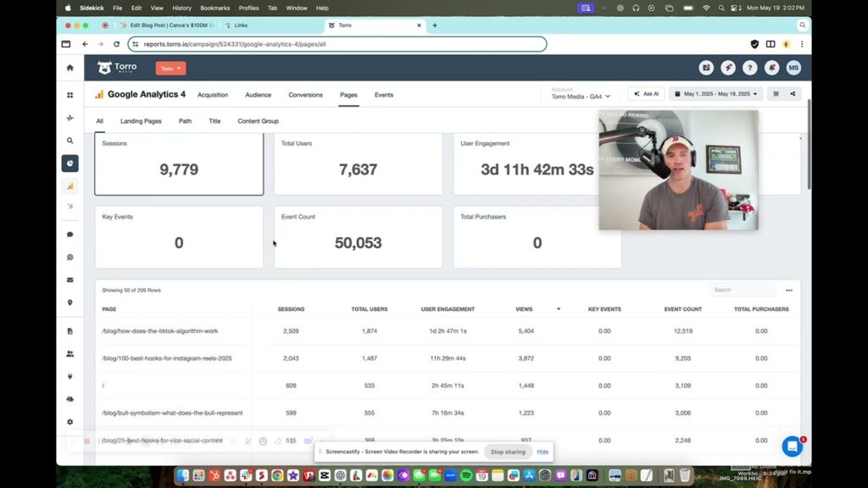The image size is (868, 488).
Task: Click the help question mark icon
Action: click(x=749, y=68)
